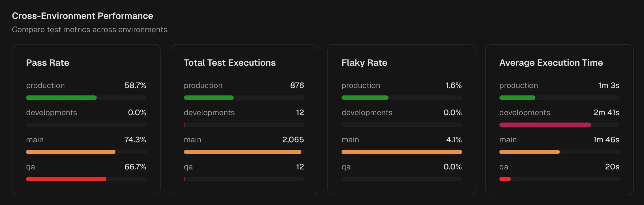Click developments crimson bar in Average Execution Time

click(545, 125)
